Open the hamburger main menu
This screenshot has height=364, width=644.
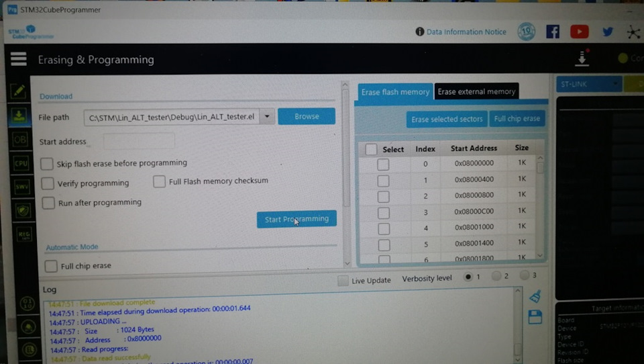pyautogui.click(x=19, y=59)
